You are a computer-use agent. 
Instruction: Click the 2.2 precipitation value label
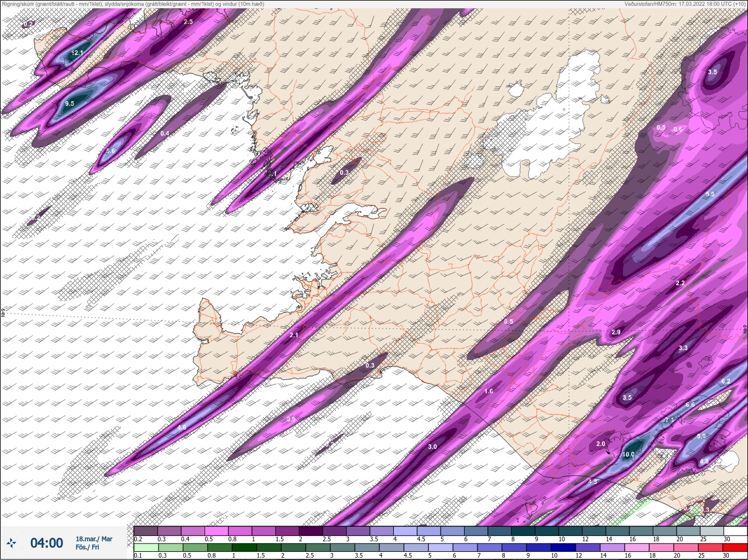tap(680, 283)
